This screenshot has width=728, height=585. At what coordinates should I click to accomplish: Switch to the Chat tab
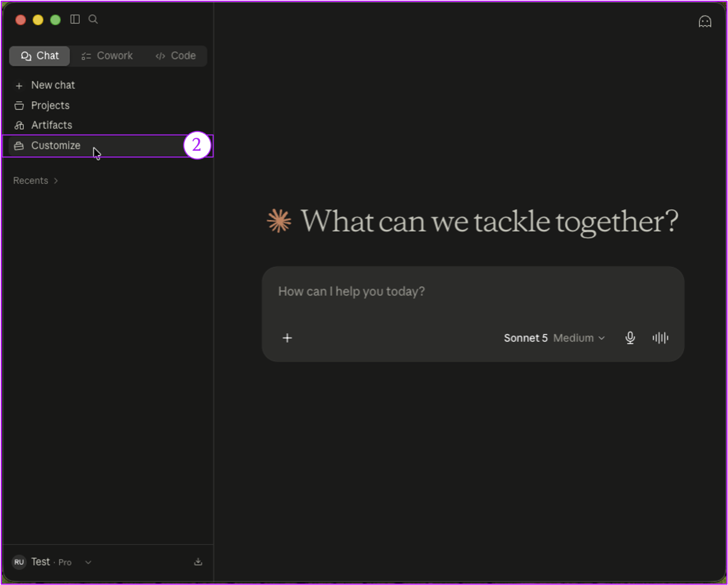39,56
